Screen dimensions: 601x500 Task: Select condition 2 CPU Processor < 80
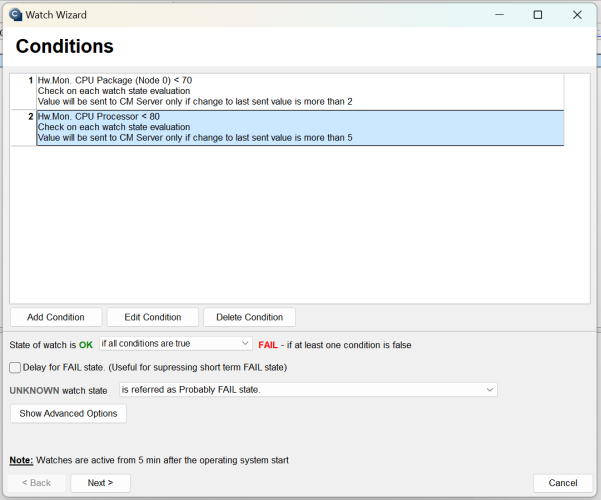pyautogui.click(x=300, y=128)
